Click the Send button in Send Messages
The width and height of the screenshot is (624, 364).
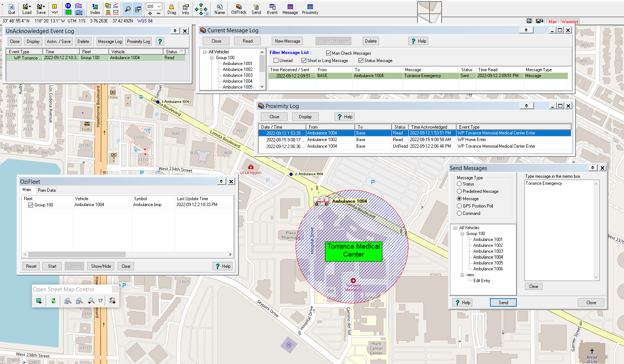[x=503, y=303]
